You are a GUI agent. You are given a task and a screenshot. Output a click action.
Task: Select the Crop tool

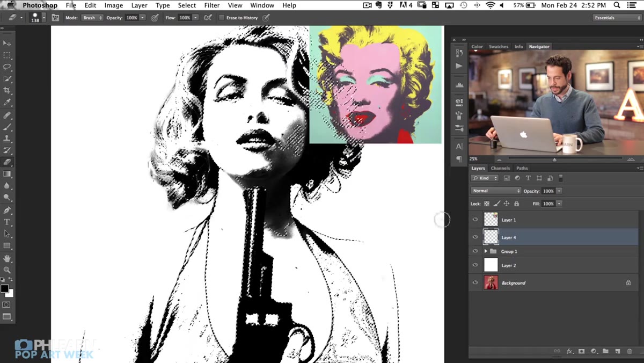(7, 91)
